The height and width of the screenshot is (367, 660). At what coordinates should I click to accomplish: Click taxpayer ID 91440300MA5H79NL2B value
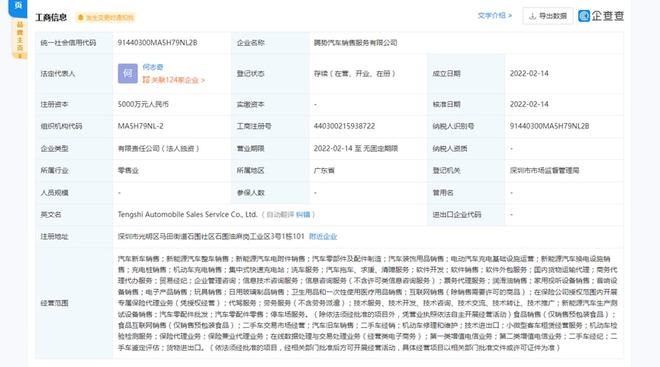549,126
